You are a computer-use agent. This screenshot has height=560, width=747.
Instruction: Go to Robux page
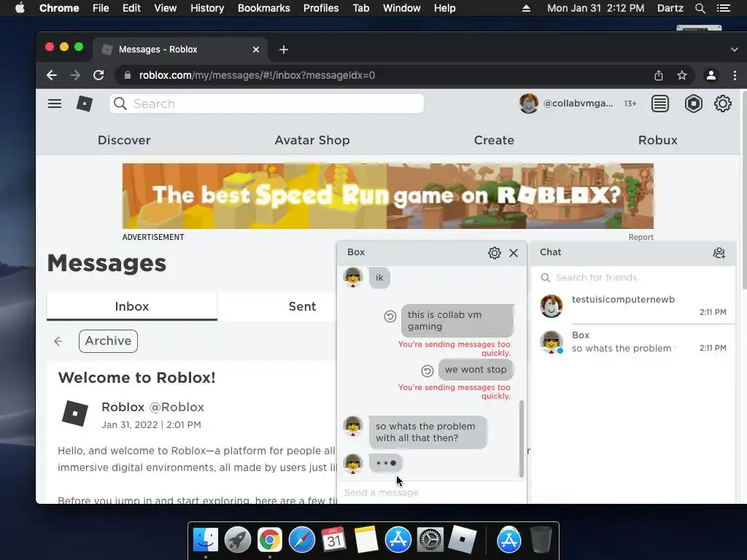point(657,140)
